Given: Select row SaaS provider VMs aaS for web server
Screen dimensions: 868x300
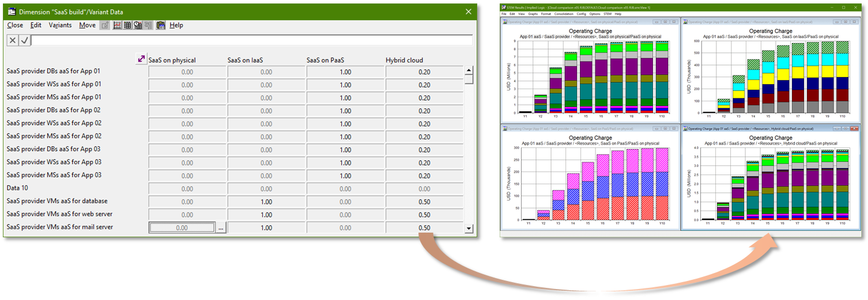Looking at the screenshot, I should [x=60, y=214].
